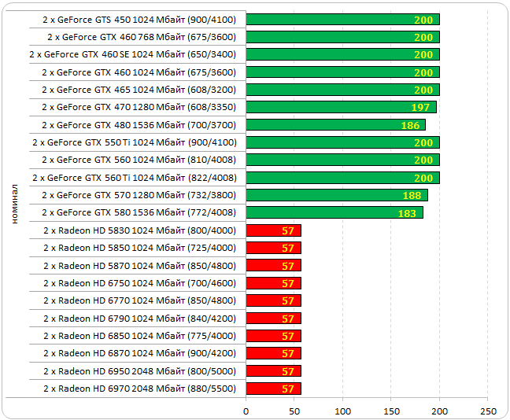Viewport: 510px width, 420px height.
Task: Select the GeForce GTX 460 768 Мбайт label
Action: coord(142,37)
